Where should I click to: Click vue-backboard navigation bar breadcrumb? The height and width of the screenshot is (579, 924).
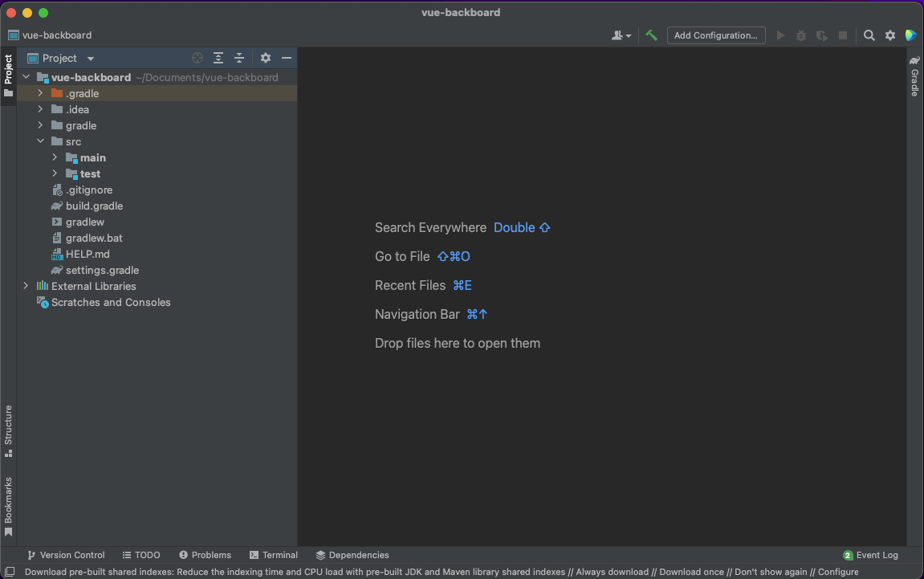(51, 35)
